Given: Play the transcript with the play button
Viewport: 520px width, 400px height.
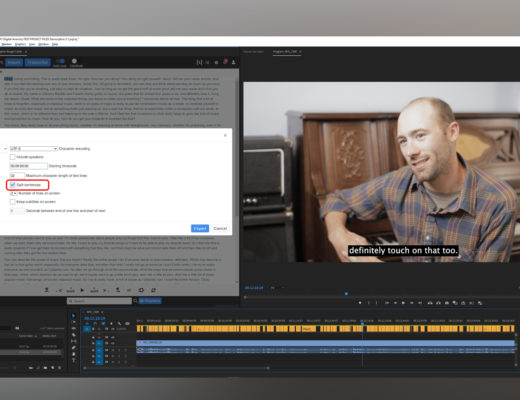Looking at the screenshot, I should coord(82,290).
